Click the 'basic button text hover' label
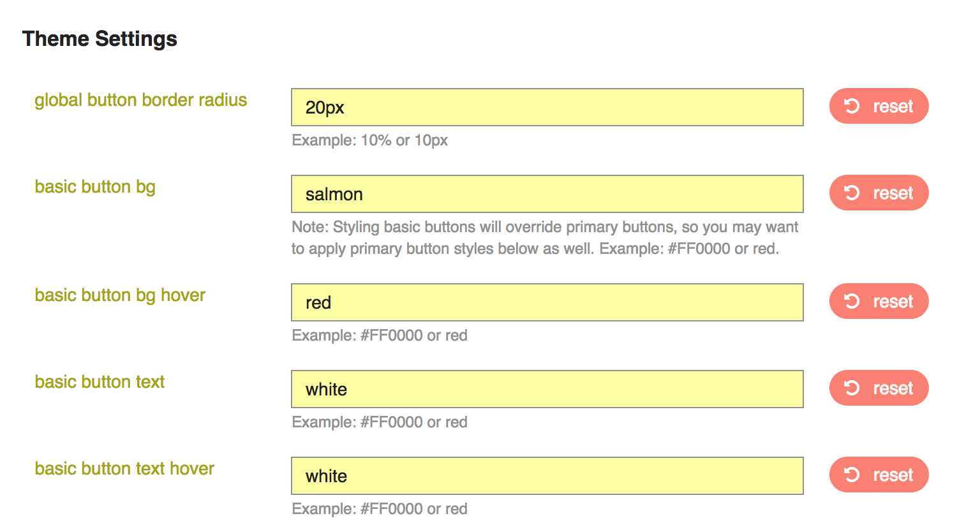The height and width of the screenshot is (523, 980). [124, 469]
